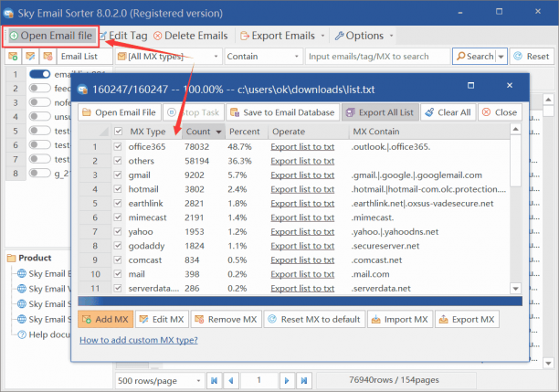Click the Product folder node
Viewport: 559px width, 392px height.
pyautogui.click(x=29, y=258)
